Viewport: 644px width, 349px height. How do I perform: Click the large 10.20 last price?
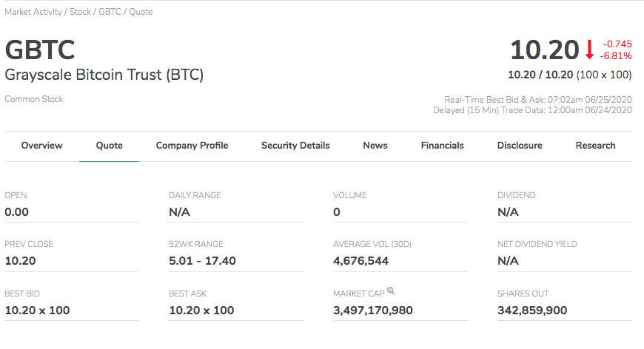pyautogui.click(x=545, y=50)
